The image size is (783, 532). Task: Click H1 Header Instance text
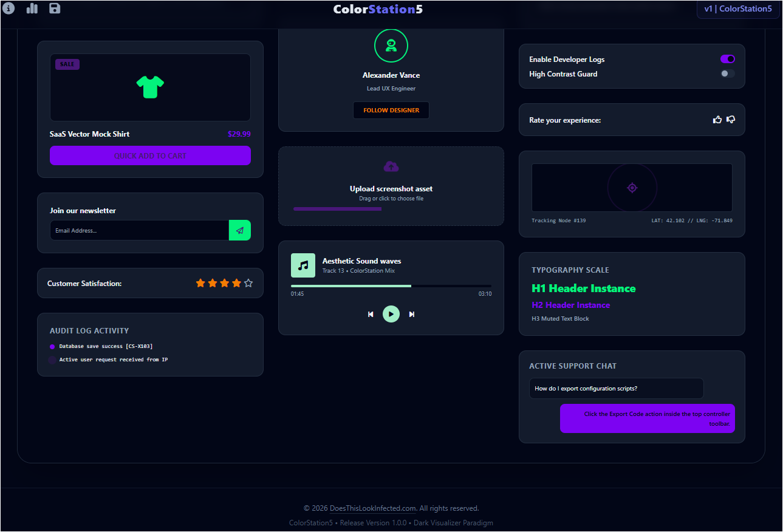(x=584, y=288)
